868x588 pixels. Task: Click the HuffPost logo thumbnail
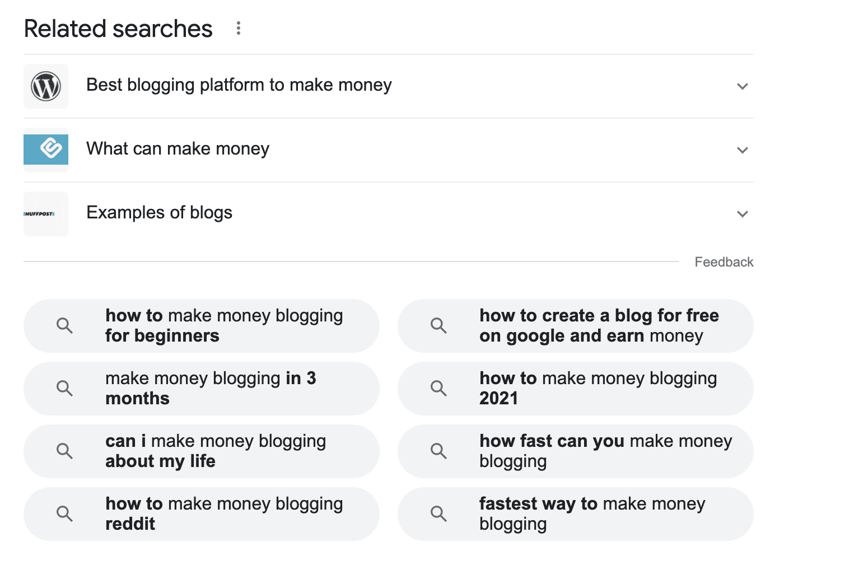click(45, 213)
